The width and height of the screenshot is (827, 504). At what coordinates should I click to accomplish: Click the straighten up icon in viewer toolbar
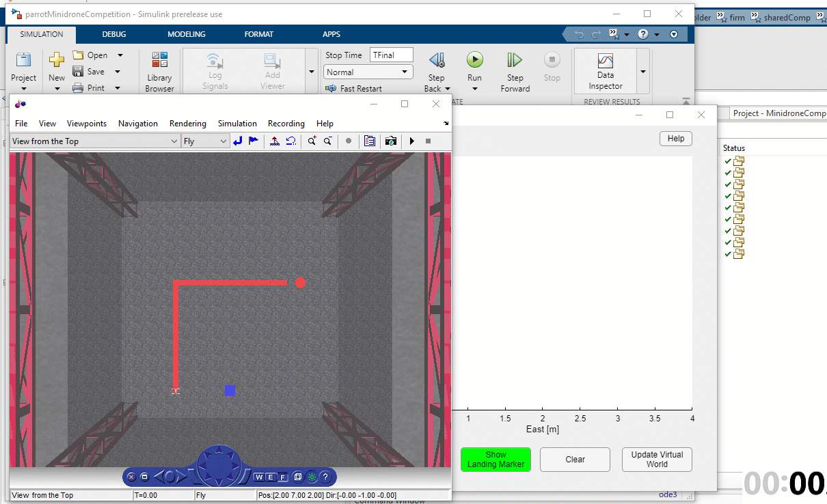[275, 141]
